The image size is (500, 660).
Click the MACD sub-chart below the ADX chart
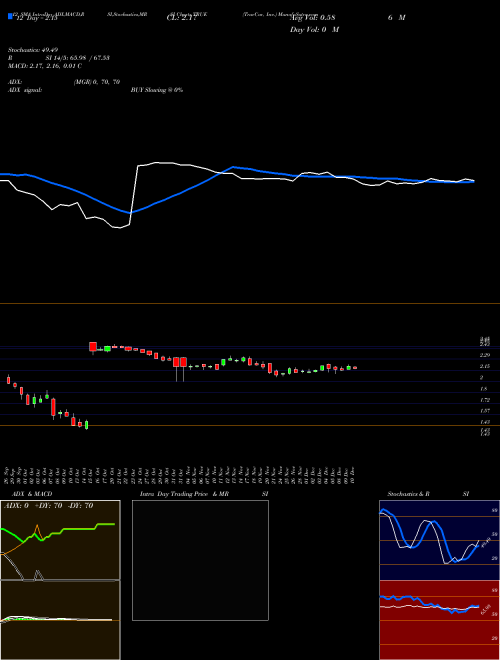pos(60,620)
